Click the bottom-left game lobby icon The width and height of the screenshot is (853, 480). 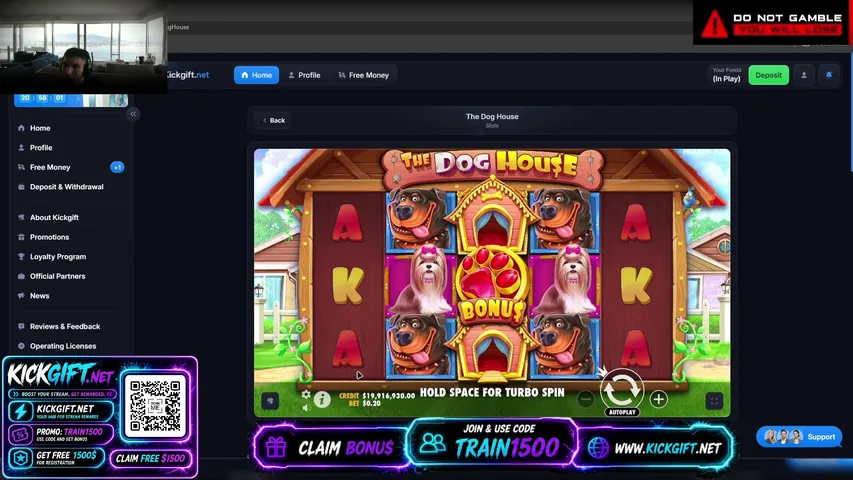(x=270, y=401)
